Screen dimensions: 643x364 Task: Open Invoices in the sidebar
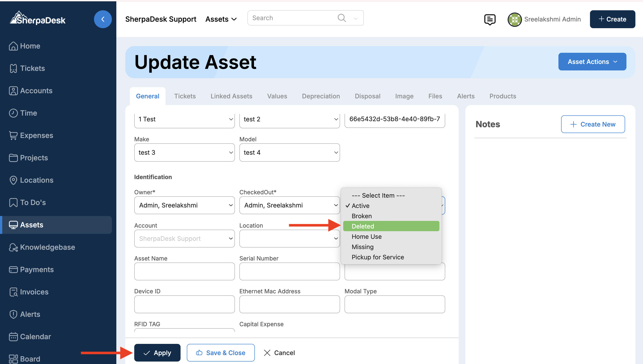pyautogui.click(x=34, y=292)
